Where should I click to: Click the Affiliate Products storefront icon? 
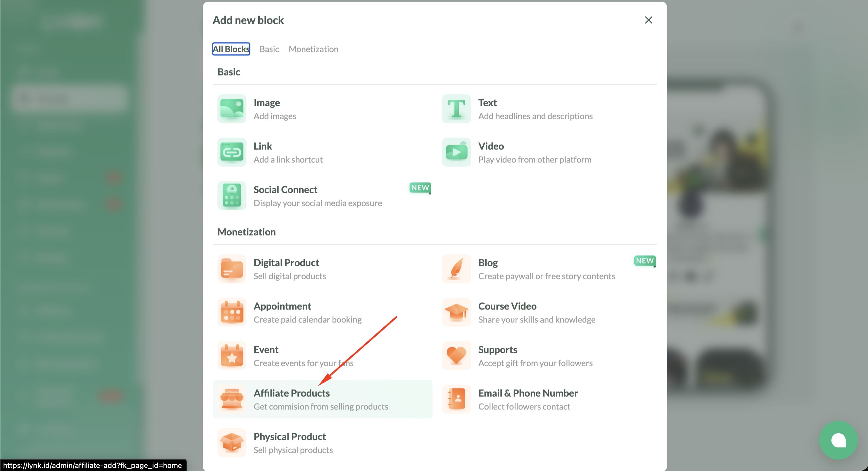pyautogui.click(x=232, y=399)
